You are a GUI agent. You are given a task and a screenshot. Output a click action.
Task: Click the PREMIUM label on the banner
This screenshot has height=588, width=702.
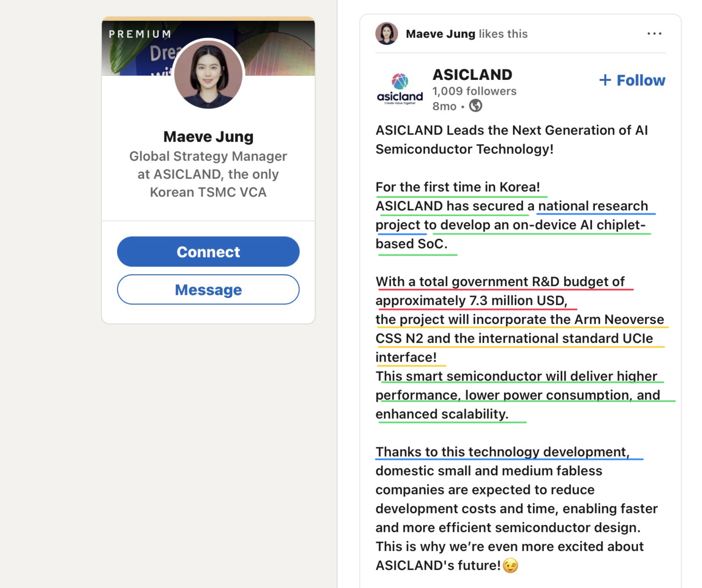tap(140, 34)
